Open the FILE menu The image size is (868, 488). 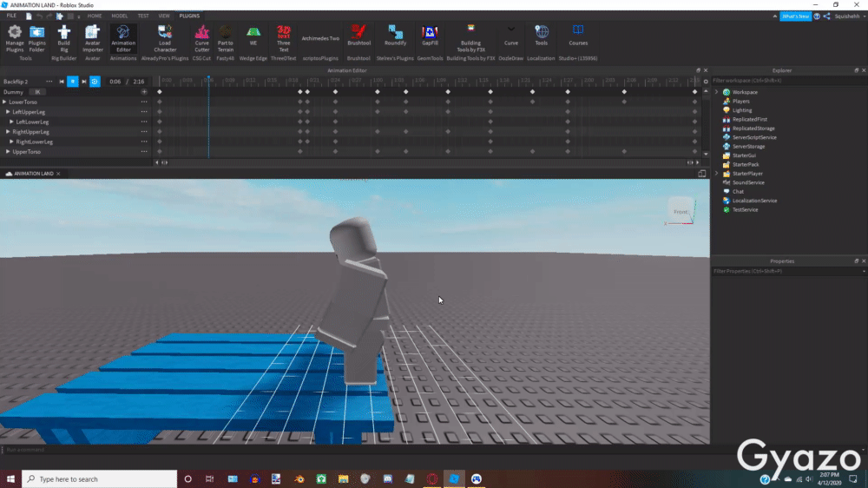pos(11,16)
